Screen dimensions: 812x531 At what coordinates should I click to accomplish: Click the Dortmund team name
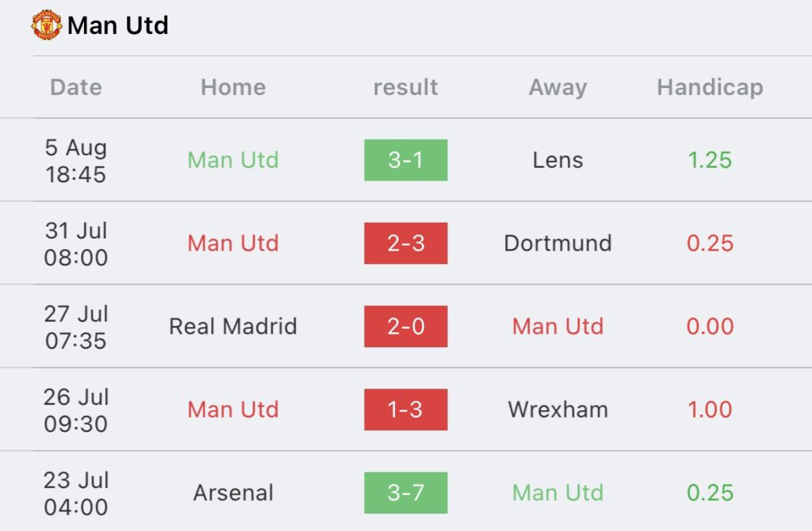coord(557,243)
